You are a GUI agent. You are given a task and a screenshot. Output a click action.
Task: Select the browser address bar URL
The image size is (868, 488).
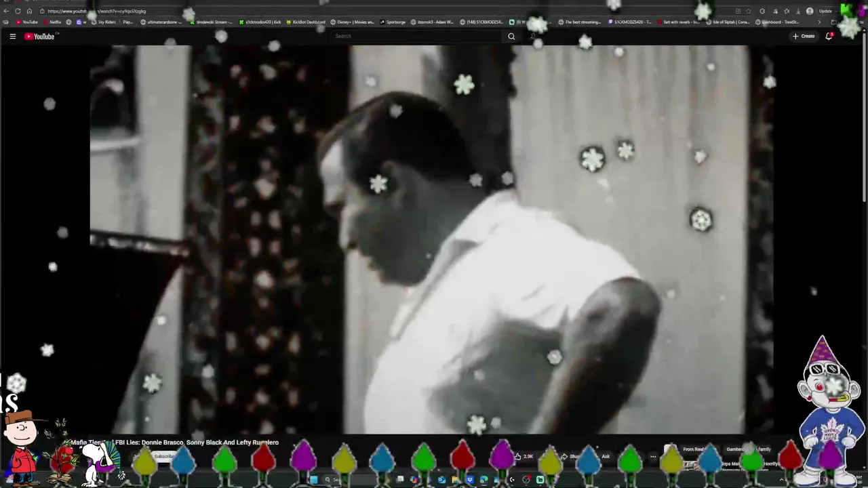96,11
